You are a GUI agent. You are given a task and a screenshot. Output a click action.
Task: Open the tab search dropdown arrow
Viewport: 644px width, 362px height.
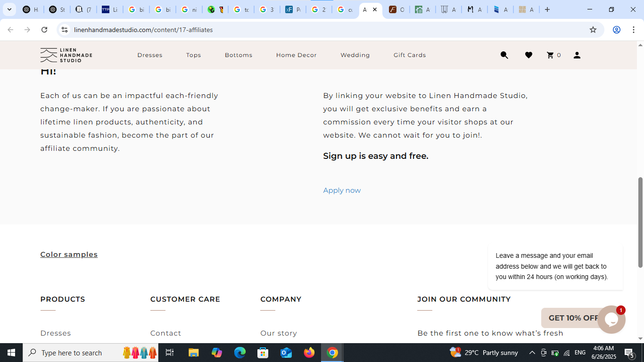coord(9,9)
